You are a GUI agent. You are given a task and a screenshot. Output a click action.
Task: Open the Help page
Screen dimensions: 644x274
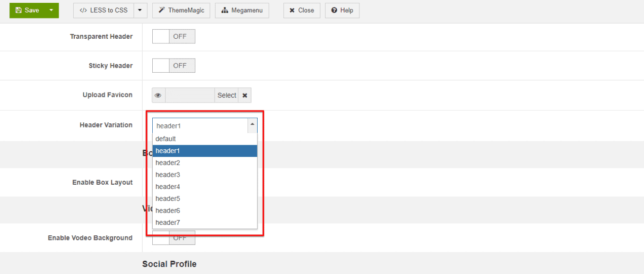[x=342, y=10]
